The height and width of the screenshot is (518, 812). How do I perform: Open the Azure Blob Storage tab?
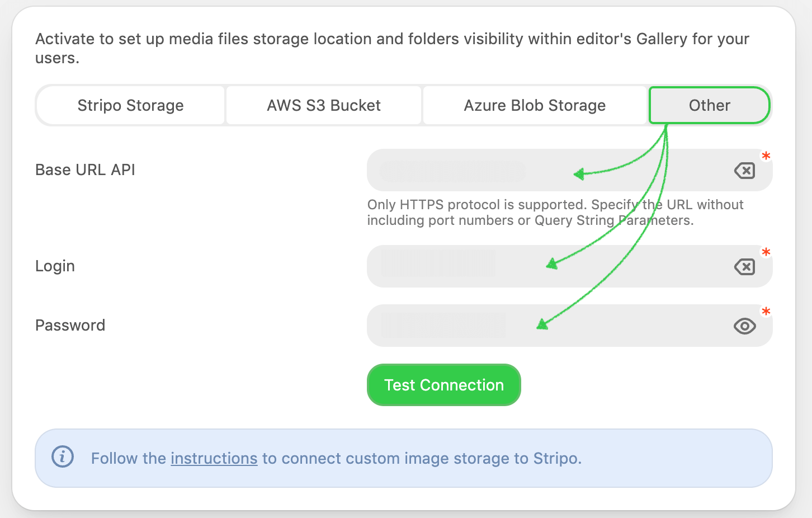[535, 105]
